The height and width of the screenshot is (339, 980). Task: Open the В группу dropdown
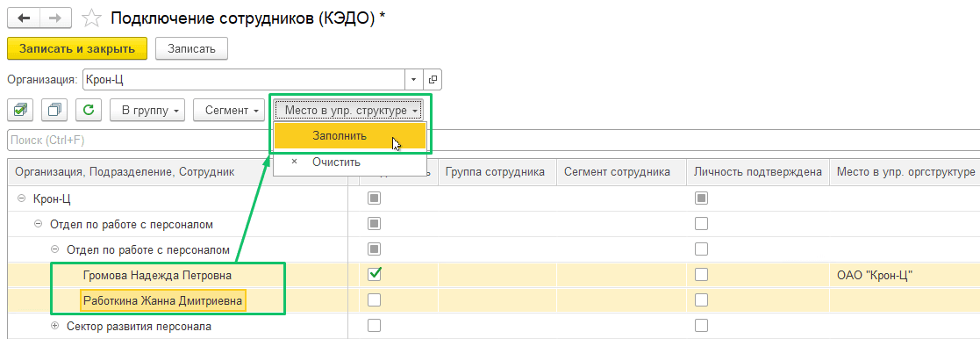147,110
